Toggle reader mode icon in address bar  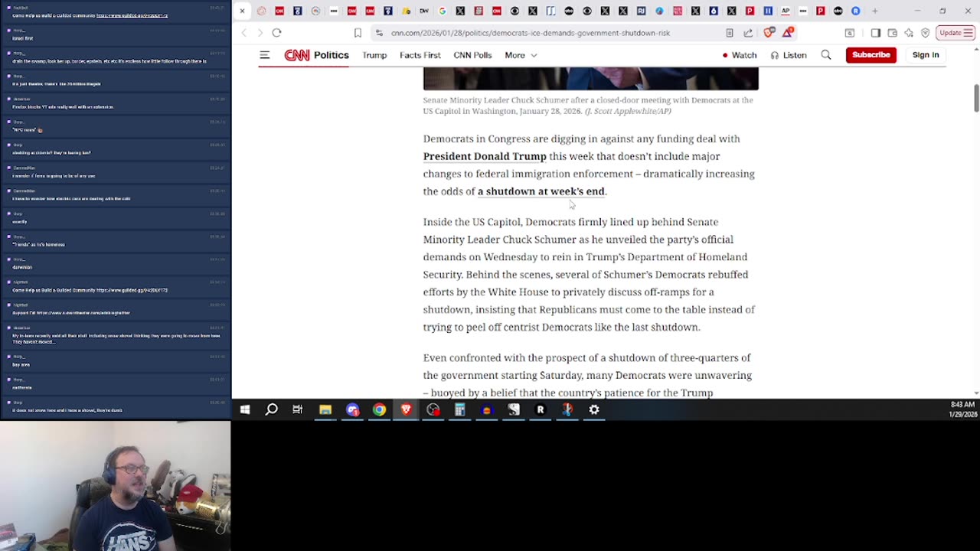coord(730,33)
